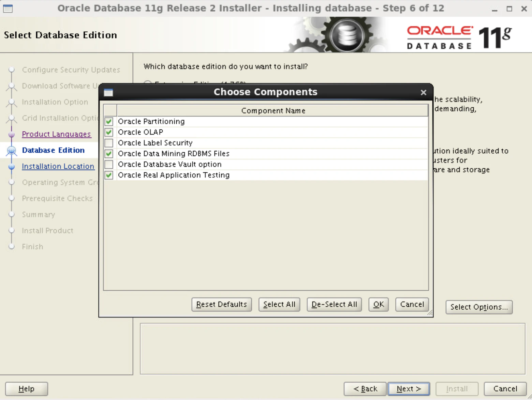Select the "Oracle Database Vault option" name text
Screen dimensions: 532x400
pyautogui.click(x=169, y=164)
